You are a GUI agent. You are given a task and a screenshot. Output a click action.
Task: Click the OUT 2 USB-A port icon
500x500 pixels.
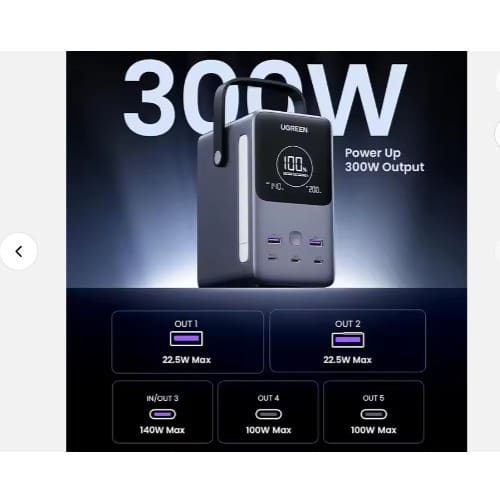[348, 340]
